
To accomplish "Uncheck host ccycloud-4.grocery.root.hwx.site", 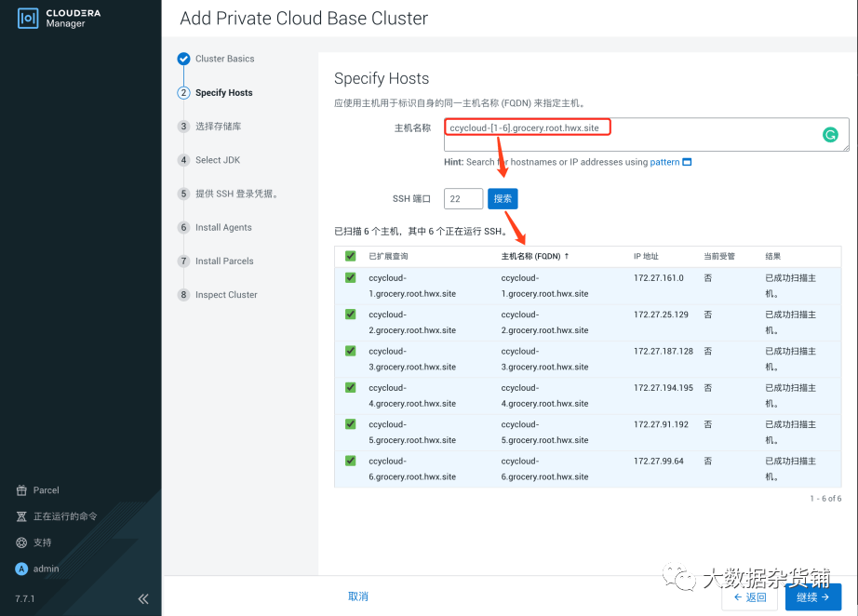I will pyautogui.click(x=351, y=388).
